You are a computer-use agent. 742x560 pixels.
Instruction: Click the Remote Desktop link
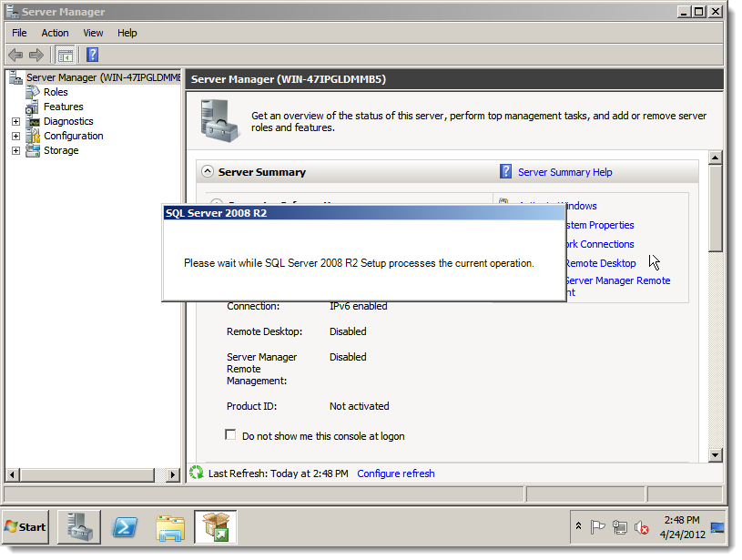tap(601, 263)
